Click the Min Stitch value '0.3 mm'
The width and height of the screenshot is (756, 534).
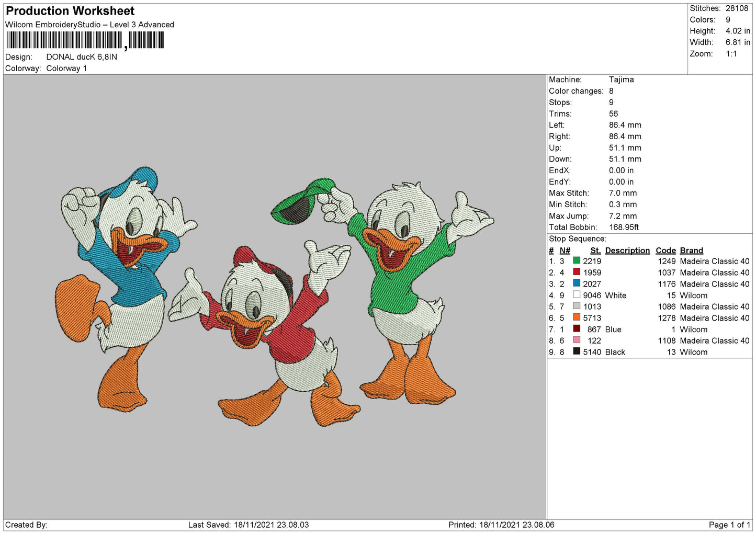(623, 204)
